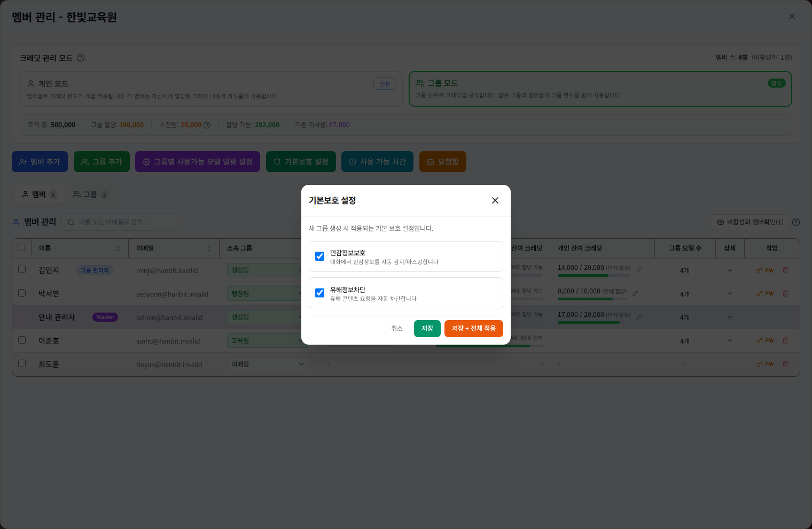Viewport: 812px width, 529px height.
Task: Select the 개인 모드 card
Action: (x=212, y=89)
